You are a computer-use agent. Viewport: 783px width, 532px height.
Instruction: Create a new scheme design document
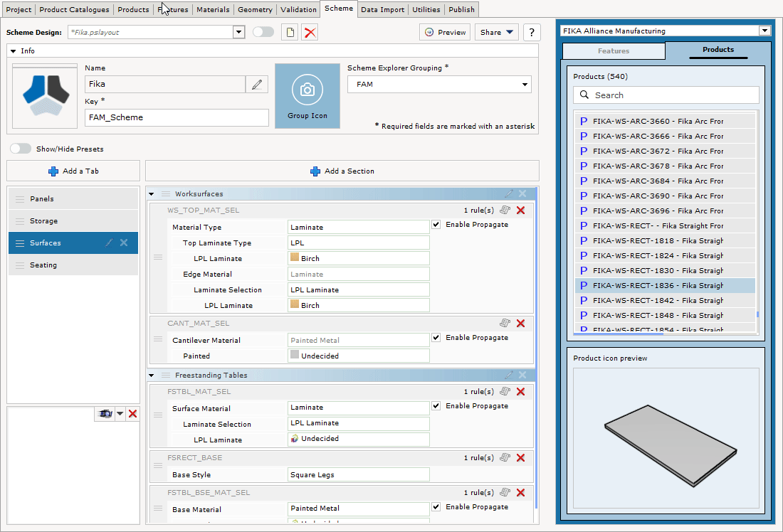[x=290, y=33]
